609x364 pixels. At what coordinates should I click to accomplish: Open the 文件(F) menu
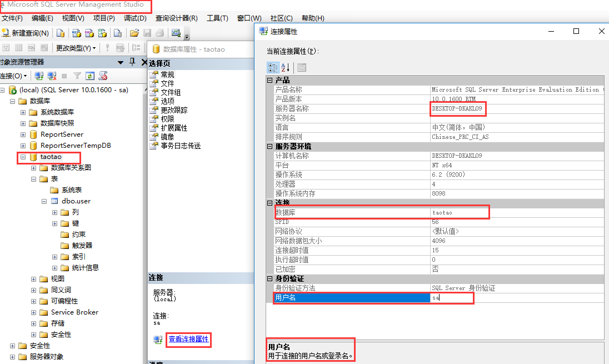coord(12,18)
